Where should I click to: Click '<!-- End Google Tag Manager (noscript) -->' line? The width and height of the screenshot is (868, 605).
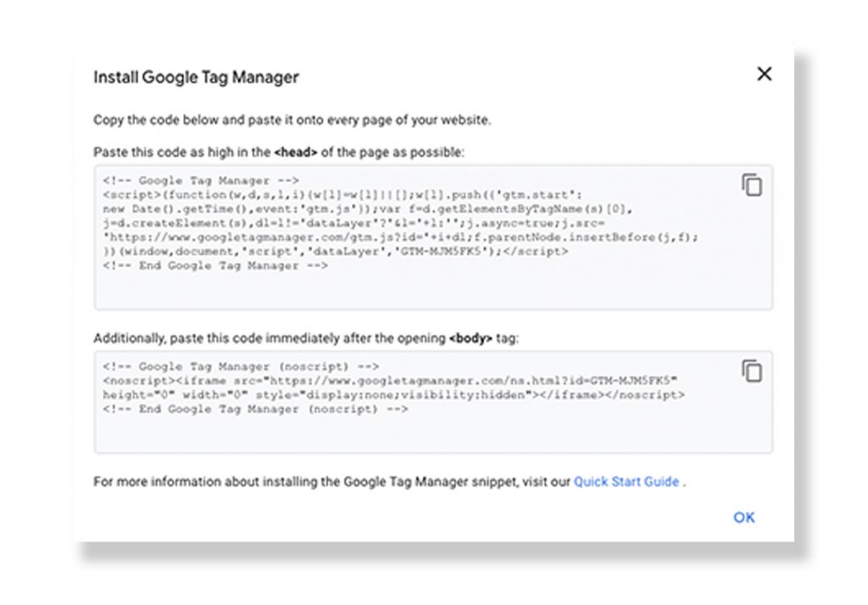coord(255,409)
